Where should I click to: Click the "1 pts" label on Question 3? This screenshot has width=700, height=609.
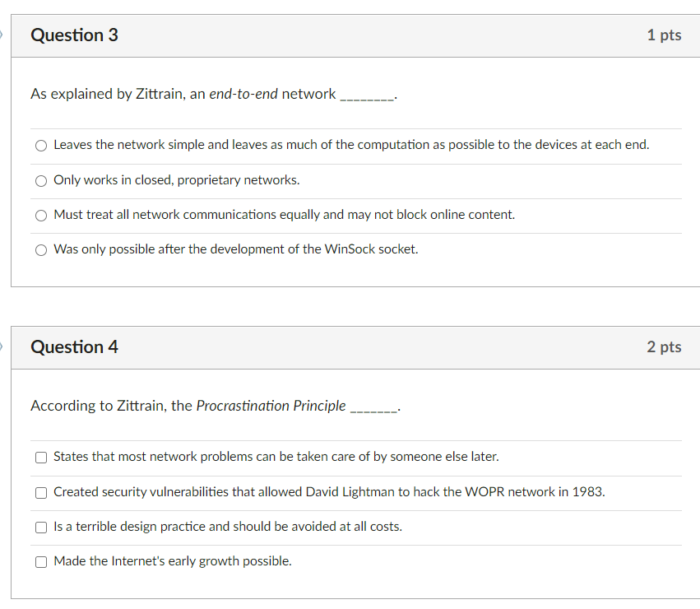[664, 35]
